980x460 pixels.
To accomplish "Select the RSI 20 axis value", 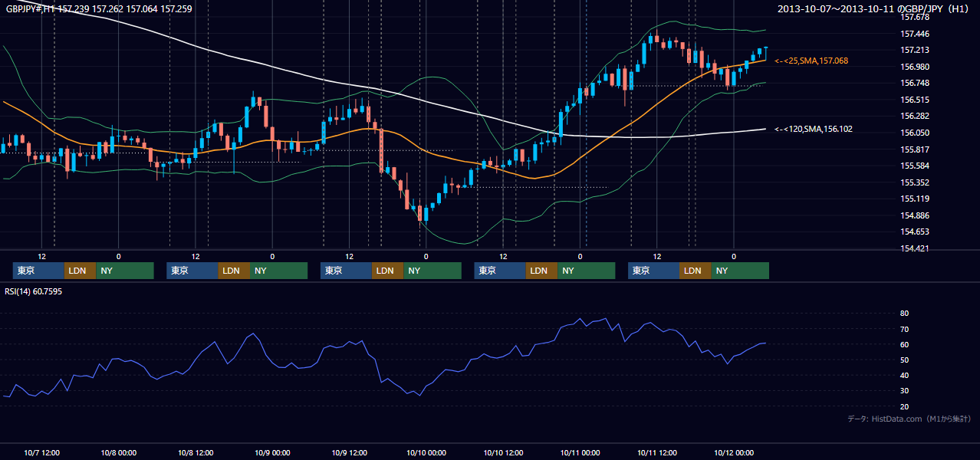I will [904, 406].
